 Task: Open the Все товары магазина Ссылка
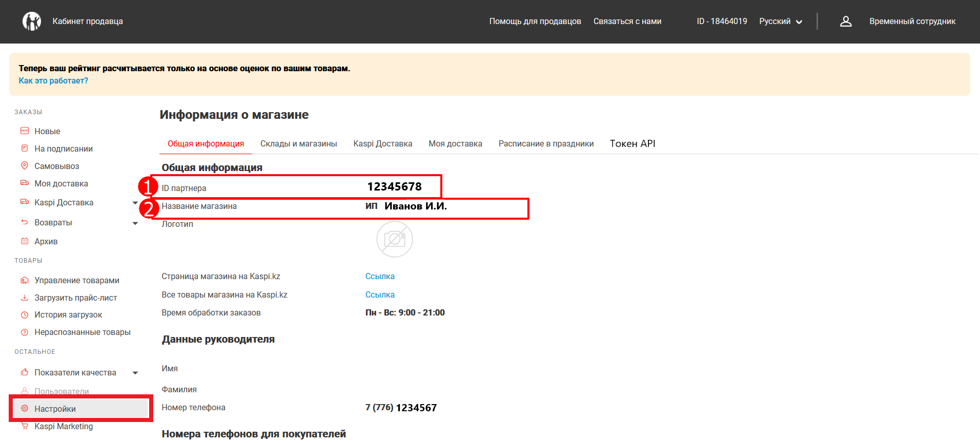pyautogui.click(x=380, y=295)
